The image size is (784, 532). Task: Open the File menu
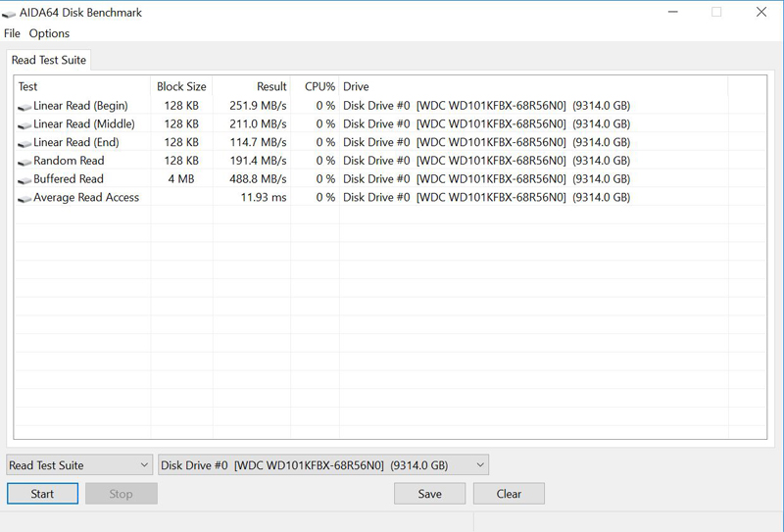click(x=12, y=33)
